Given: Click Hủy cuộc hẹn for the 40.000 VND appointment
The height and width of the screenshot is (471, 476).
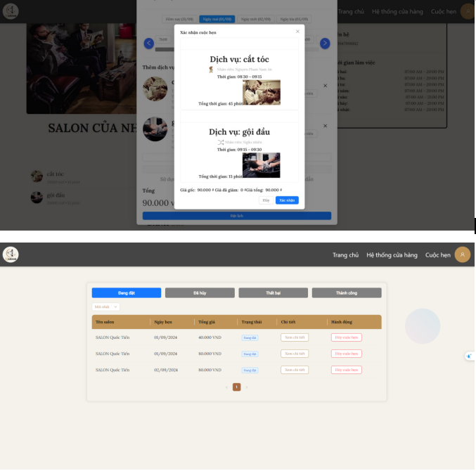Looking at the screenshot, I should [x=347, y=337].
